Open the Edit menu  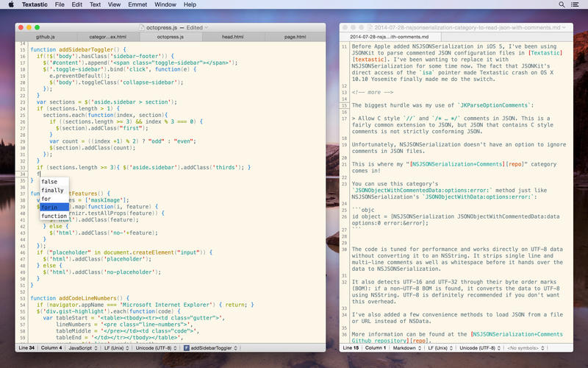click(77, 4)
